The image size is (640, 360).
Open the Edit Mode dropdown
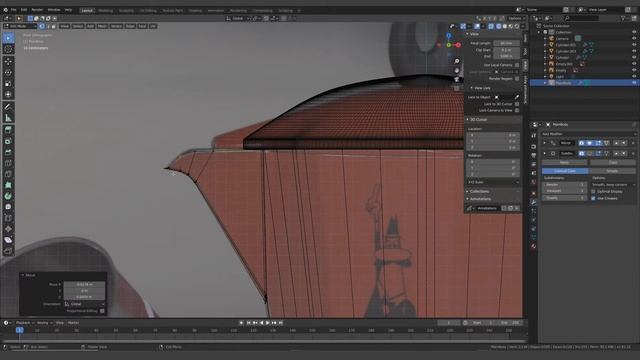pos(20,26)
